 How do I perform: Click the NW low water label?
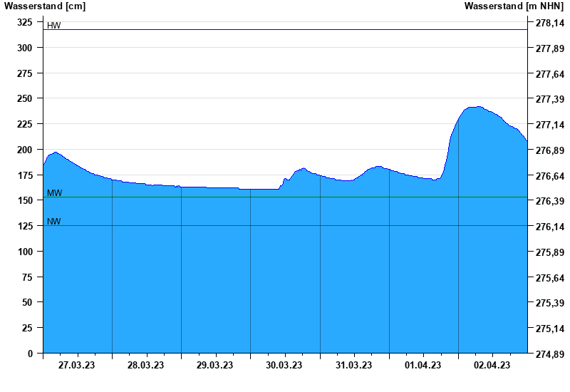[54, 221]
